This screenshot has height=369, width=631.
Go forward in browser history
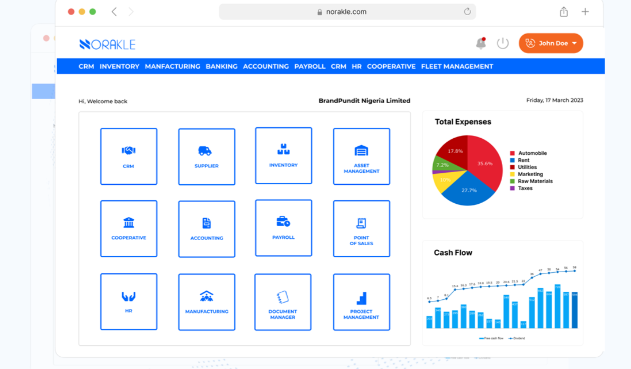[x=131, y=12]
